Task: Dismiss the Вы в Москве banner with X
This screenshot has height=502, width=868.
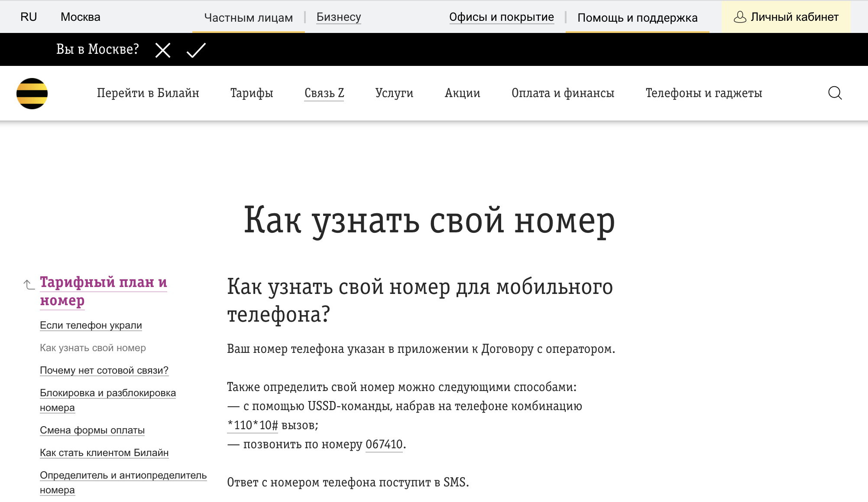Action: (x=162, y=50)
